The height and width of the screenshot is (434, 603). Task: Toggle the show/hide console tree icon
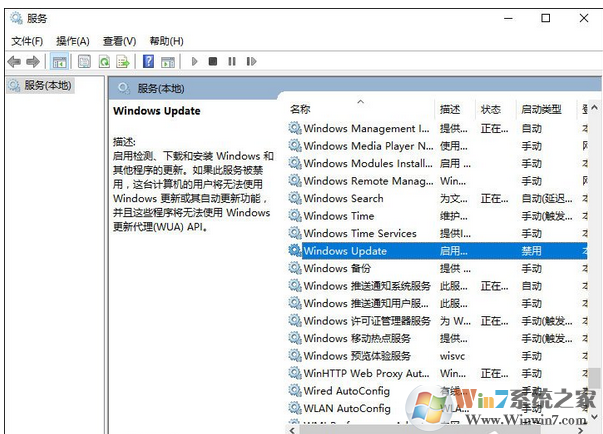click(x=60, y=62)
